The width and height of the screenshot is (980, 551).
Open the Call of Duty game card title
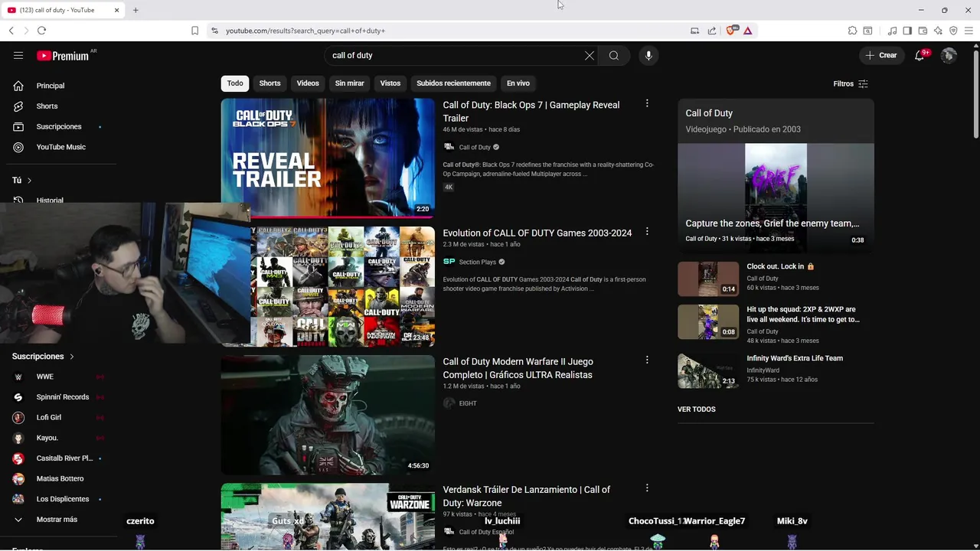(x=709, y=113)
